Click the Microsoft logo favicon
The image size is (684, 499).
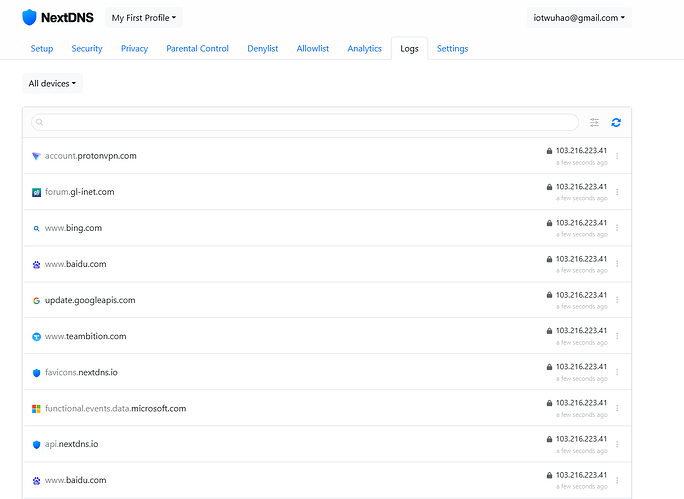click(x=36, y=409)
